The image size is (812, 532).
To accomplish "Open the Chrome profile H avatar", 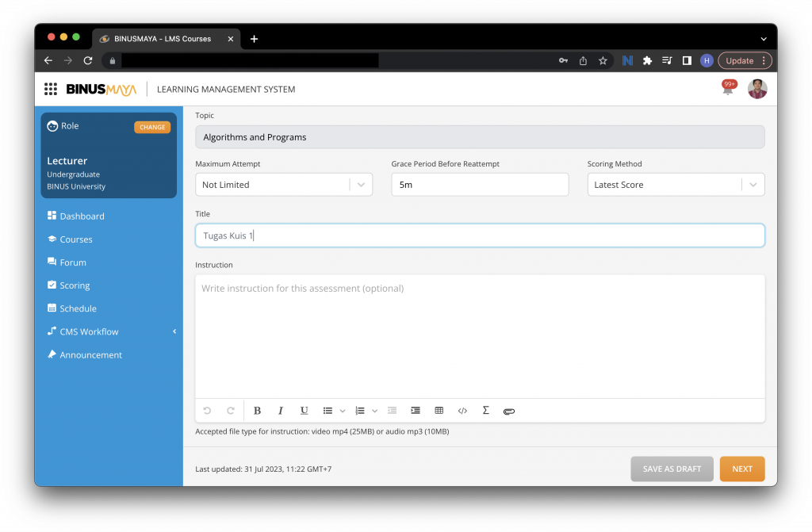I will pos(707,60).
